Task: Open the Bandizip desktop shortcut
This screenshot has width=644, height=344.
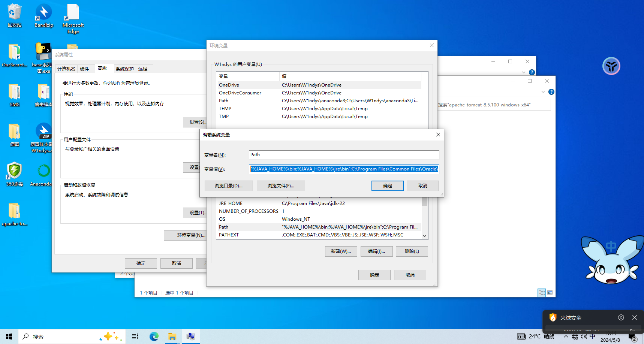Action: pos(44,15)
